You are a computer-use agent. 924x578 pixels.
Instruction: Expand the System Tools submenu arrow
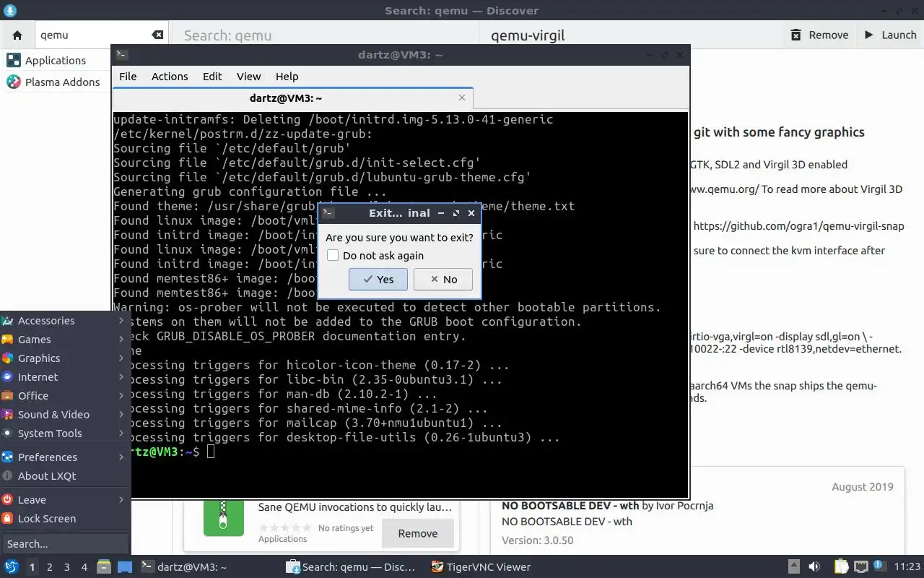click(121, 433)
